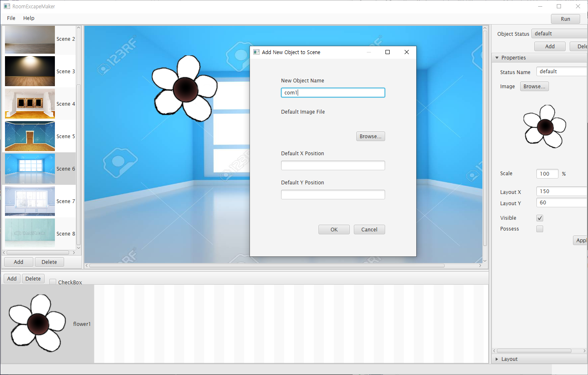Maximize the Add New Object dialog
The image size is (588, 375).
[x=388, y=52]
